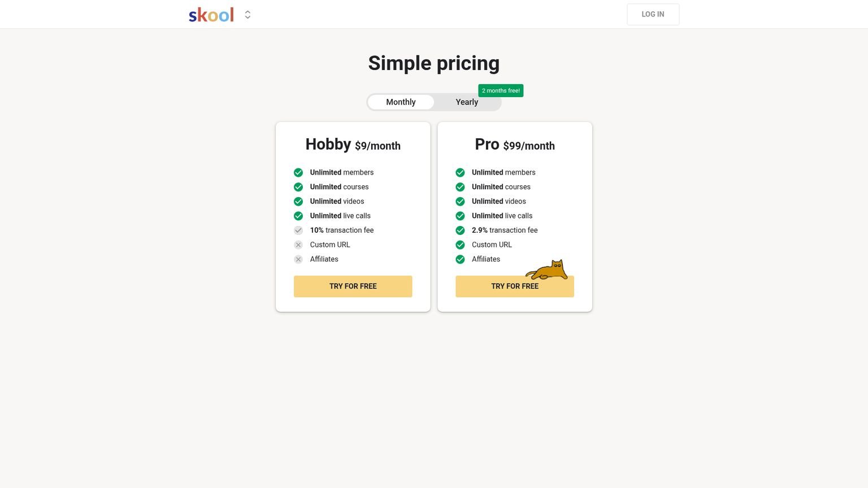Click X icon next to Affiliates in Hobby plan
The image size is (868, 488).
(298, 259)
